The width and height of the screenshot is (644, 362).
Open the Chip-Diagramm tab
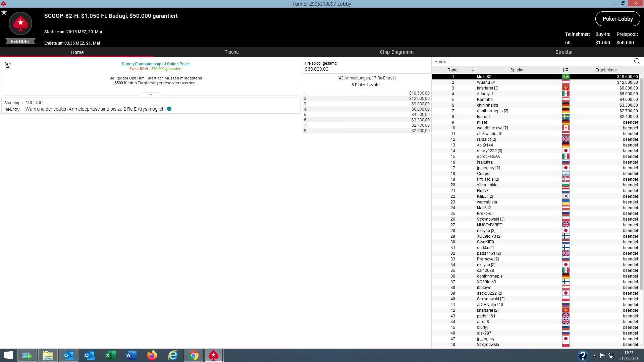(x=396, y=52)
